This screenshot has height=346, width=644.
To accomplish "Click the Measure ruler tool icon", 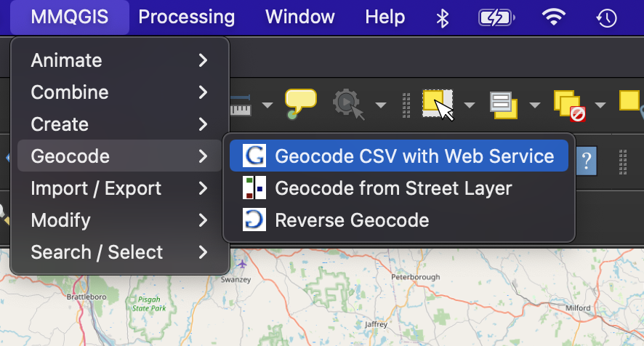I will pyautogui.click(x=241, y=105).
